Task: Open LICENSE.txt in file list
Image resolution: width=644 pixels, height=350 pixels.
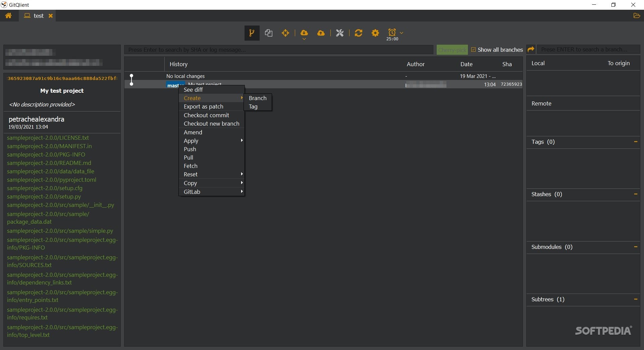Action: pyautogui.click(x=48, y=138)
